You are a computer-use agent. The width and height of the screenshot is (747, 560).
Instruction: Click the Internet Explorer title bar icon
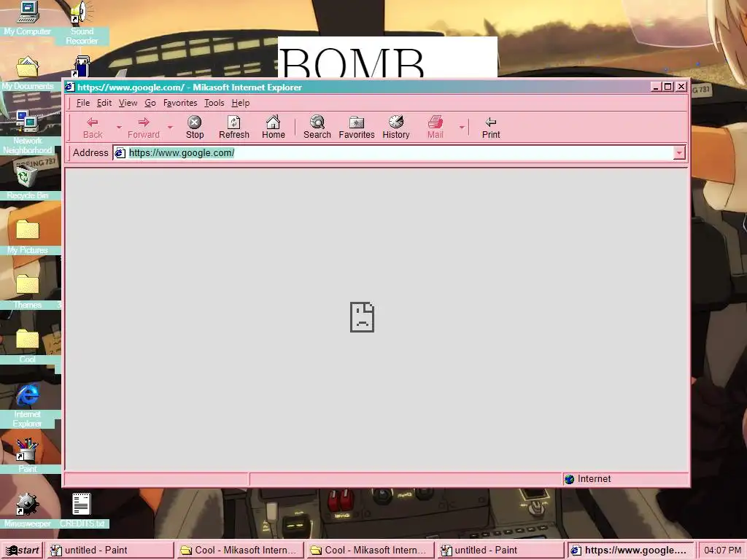[70, 87]
